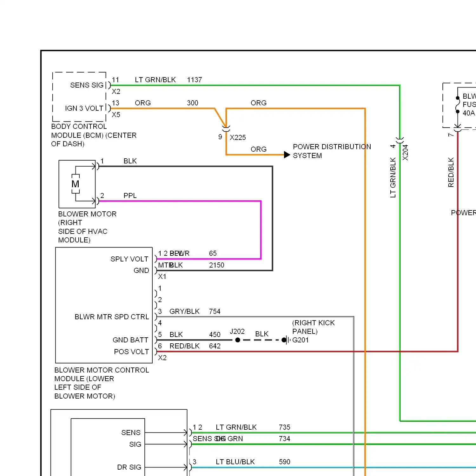The width and height of the screenshot is (476, 476).
Task: Click "POWER DISTRIBUTION SYSTEM" text
Action: [332, 151]
